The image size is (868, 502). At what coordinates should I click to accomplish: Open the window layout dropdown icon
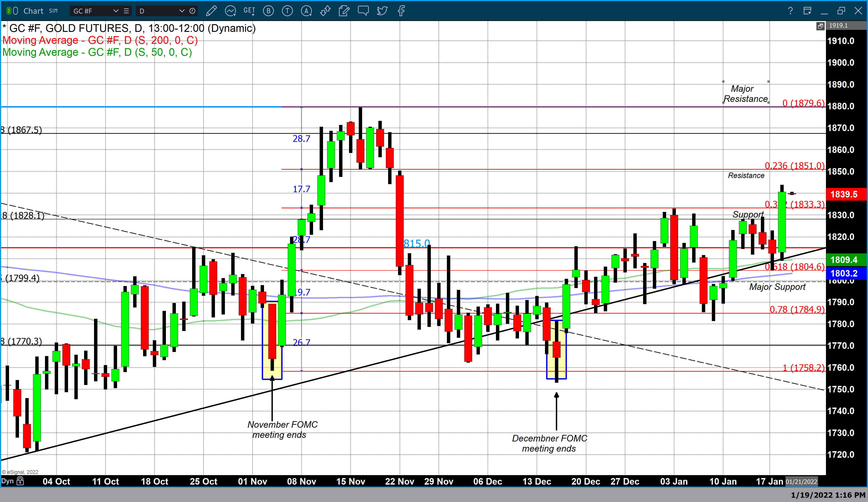(x=807, y=11)
